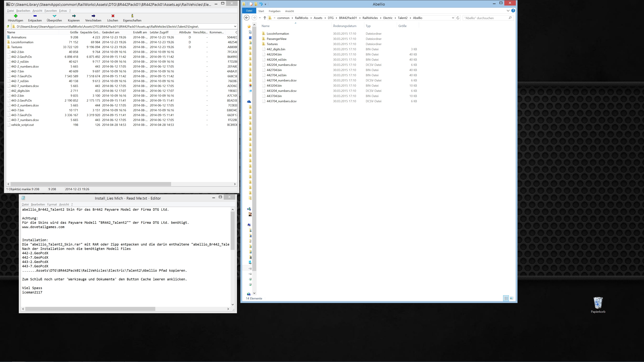Click the Hinzufügen (add) icon in 7-Zip
The image size is (644, 362).
click(15, 16)
